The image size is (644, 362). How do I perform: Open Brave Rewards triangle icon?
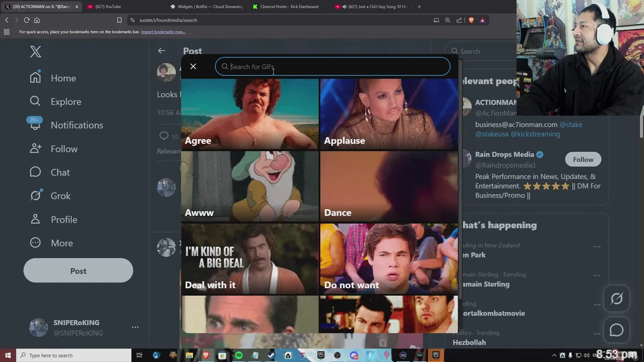tap(482, 20)
